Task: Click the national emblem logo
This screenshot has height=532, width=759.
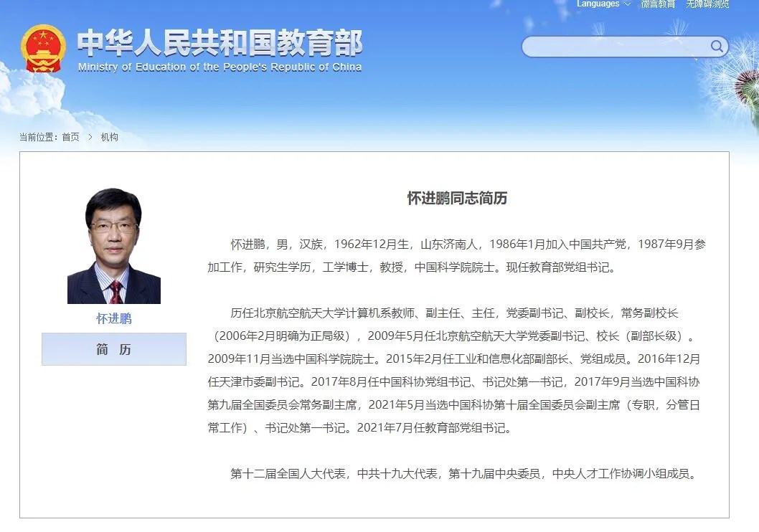Action: [44, 48]
